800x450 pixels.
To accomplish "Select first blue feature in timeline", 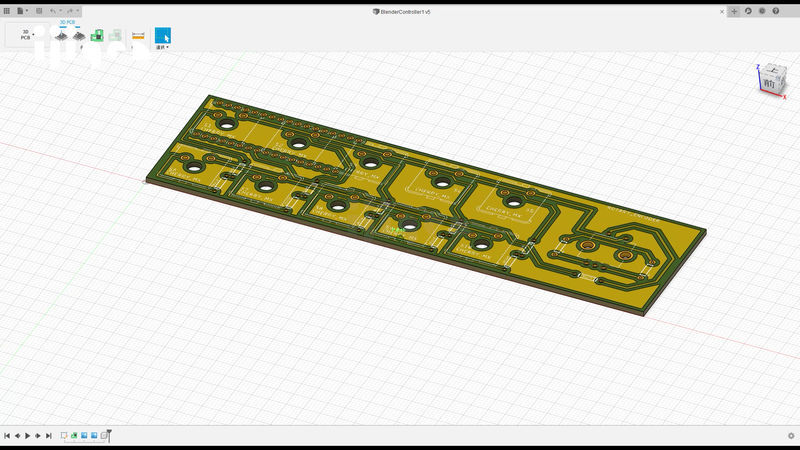I will pyautogui.click(x=84, y=435).
